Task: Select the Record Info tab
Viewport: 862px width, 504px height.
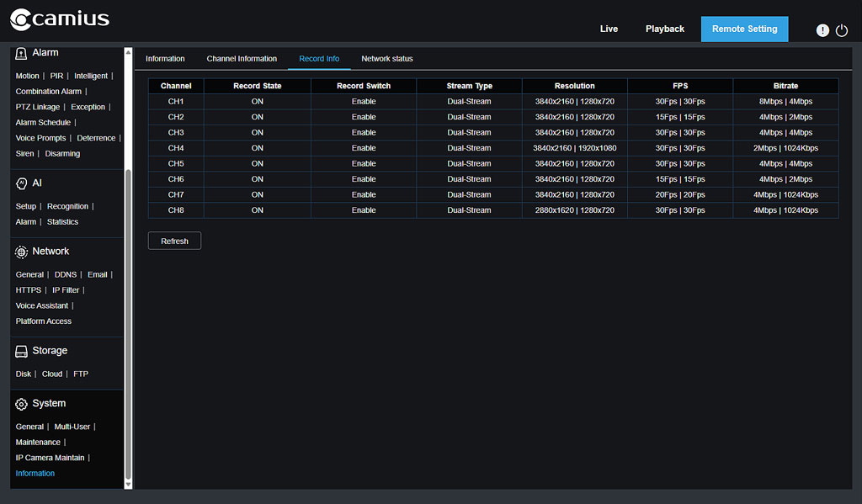Action: click(319, 58)
